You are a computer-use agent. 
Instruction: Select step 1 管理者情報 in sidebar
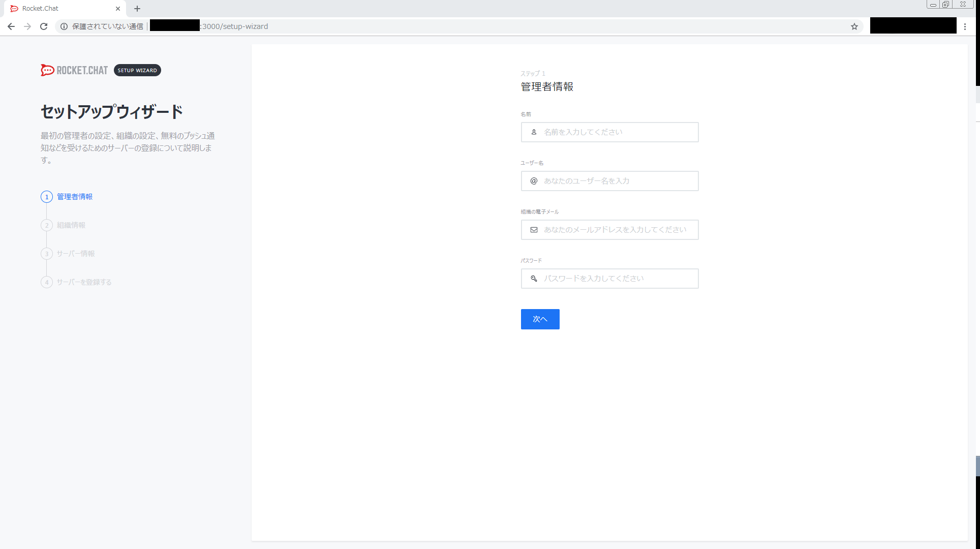coord(74,197)
